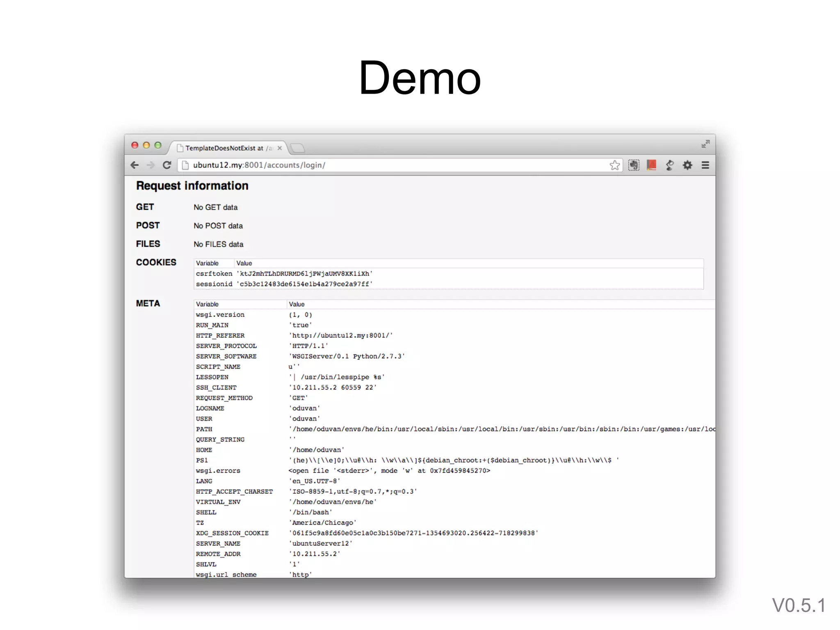Click the browser forward arrow
840x630 pixels.
[151, 165]
